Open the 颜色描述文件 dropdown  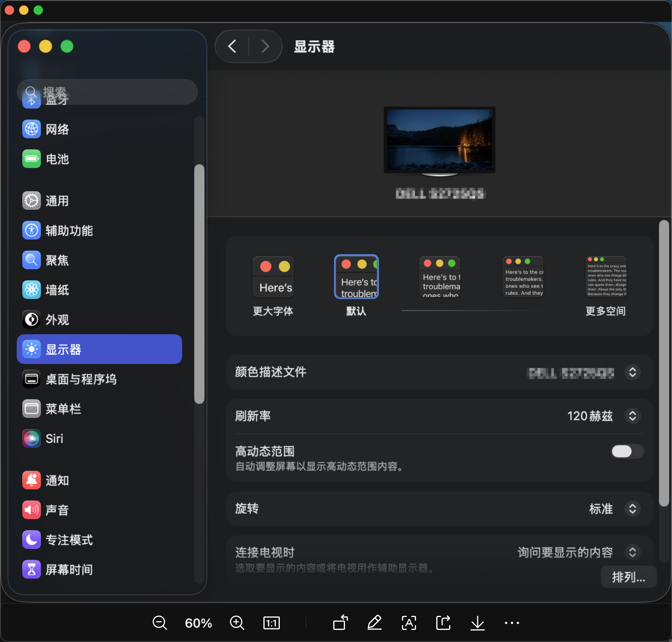pos(632,372)
